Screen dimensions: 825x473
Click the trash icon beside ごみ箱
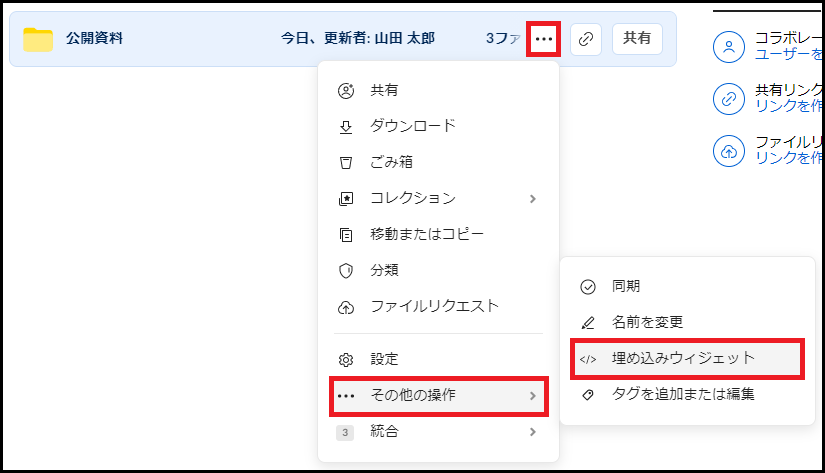[x=346, y=163]
